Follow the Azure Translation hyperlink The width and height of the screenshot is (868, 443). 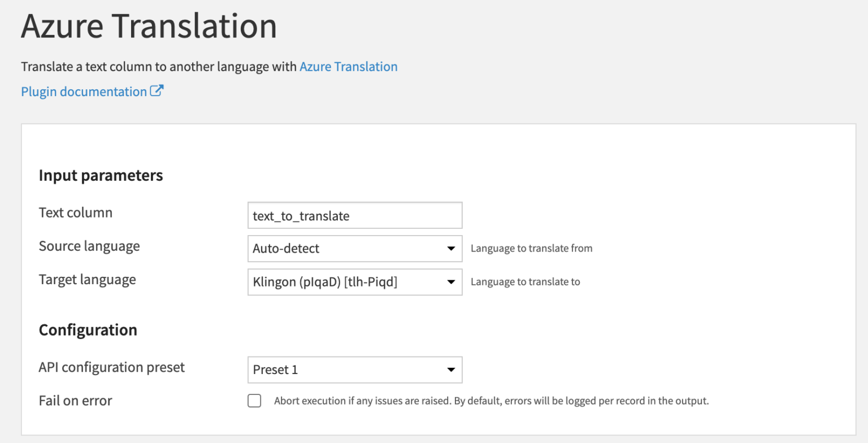point(348,67)
